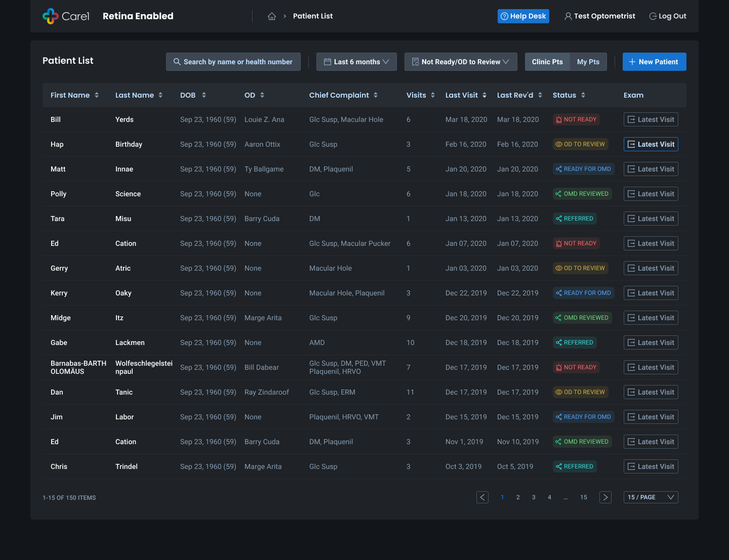The height and width of the screenshot is (560, 729).
Task: Click sort arrows on Status column
Action: coord(583,95)
